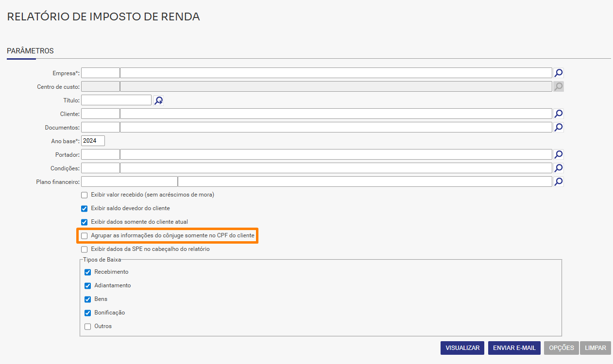The width and height of the screenshot is (613, 364).
Task: Focus the Condições code field
Action: pos(101,168)
